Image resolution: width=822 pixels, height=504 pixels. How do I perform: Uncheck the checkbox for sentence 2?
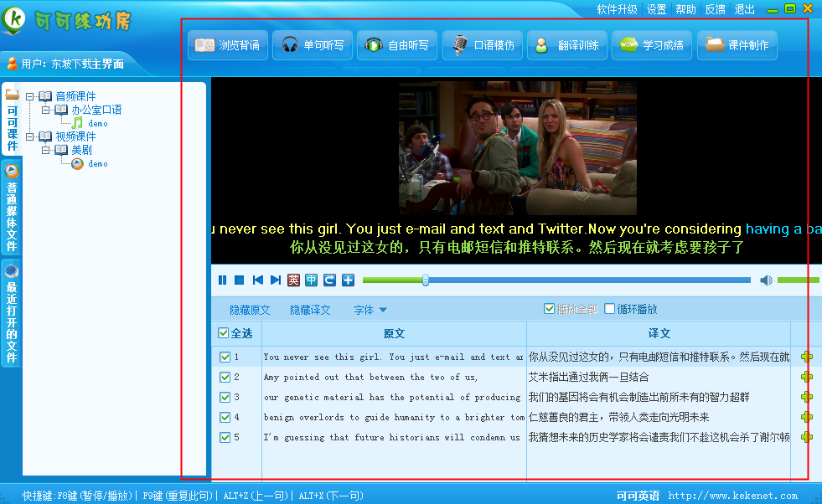click(225, 378)
